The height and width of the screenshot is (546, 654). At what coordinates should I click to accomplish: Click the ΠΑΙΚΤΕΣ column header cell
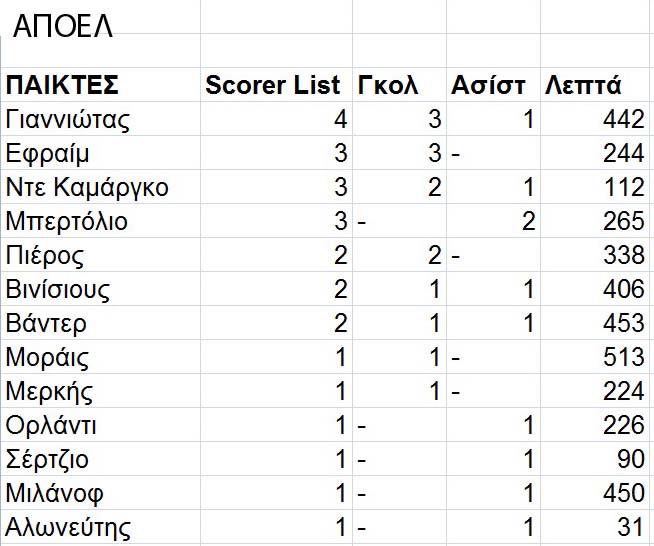63,84
